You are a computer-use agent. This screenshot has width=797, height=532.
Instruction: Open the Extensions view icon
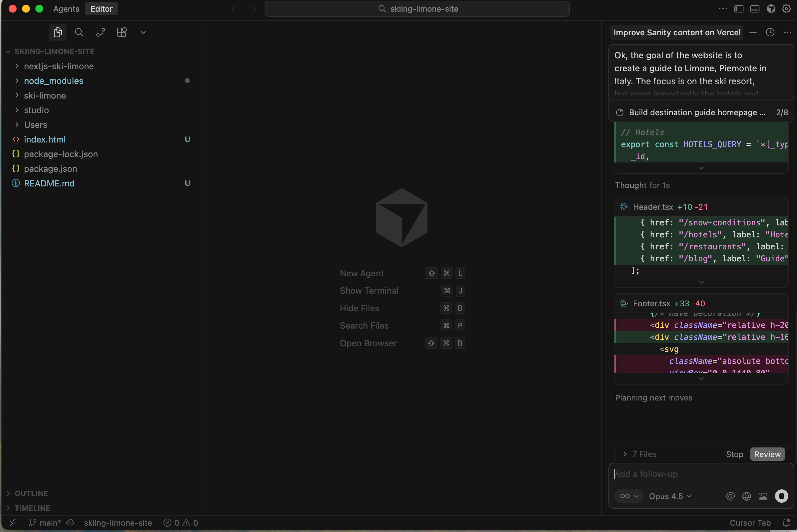tap(122, 33)
